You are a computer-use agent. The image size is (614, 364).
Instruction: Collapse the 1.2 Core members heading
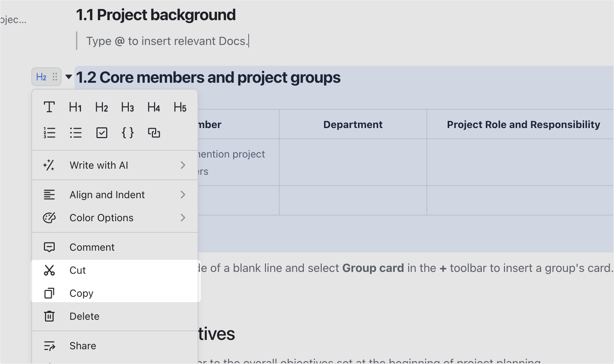point(69,77)
